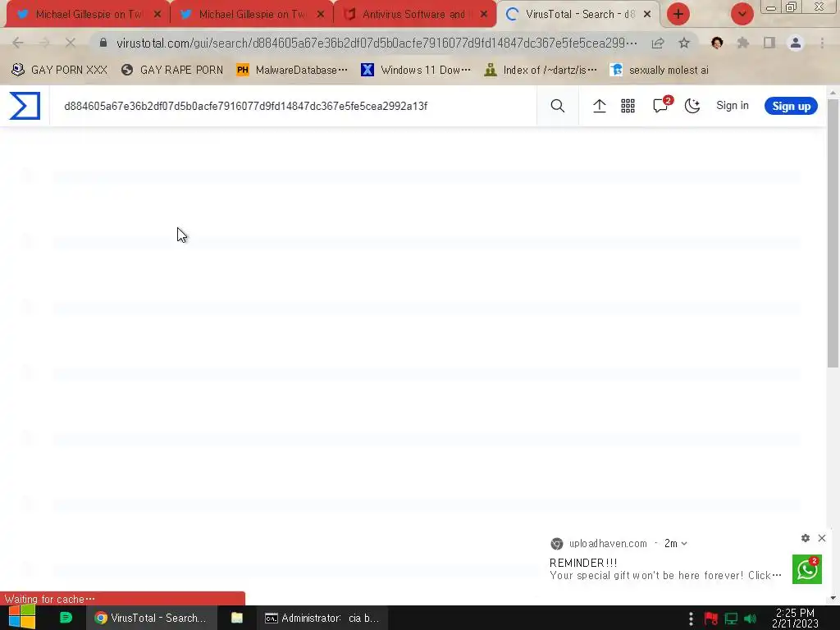Image resolution: width=840 pixels, height=630 pixels.
Task: Show hidden tray icons dots
Action: pos(691,619)
